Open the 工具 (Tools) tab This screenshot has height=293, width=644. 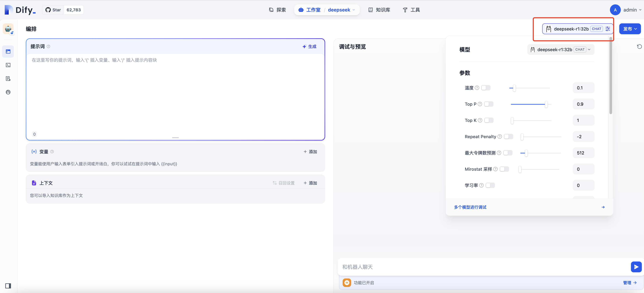(411, 10)
